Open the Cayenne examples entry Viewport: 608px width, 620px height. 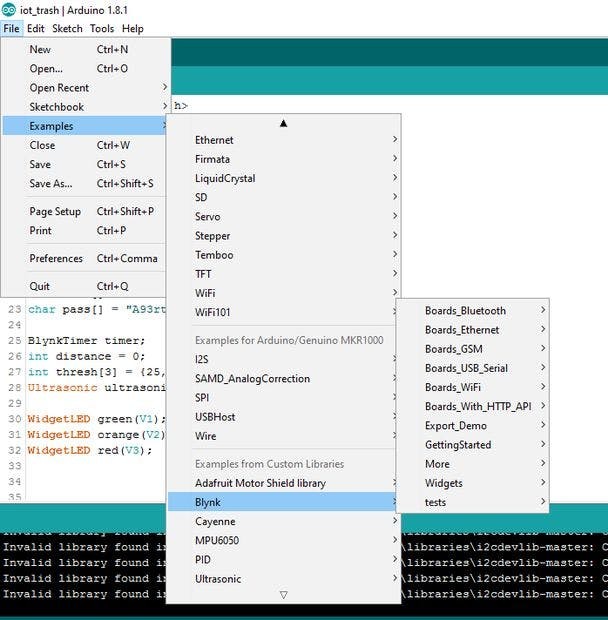[283, 521]
